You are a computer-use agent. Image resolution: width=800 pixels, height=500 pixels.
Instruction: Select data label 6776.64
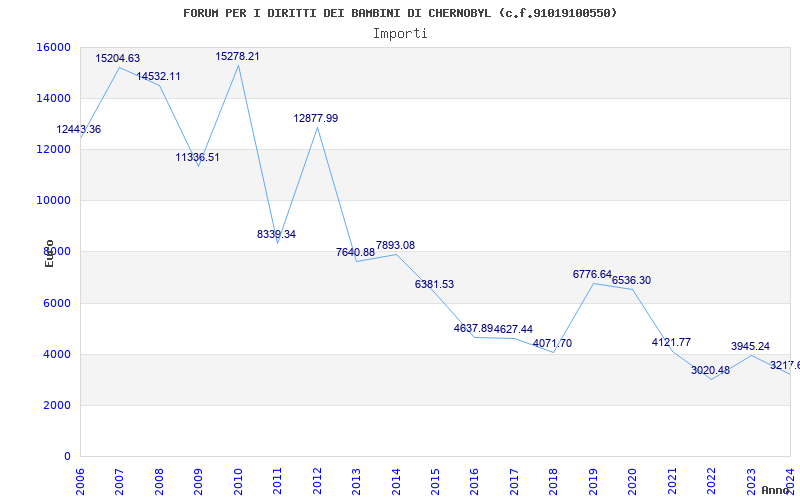592,274
